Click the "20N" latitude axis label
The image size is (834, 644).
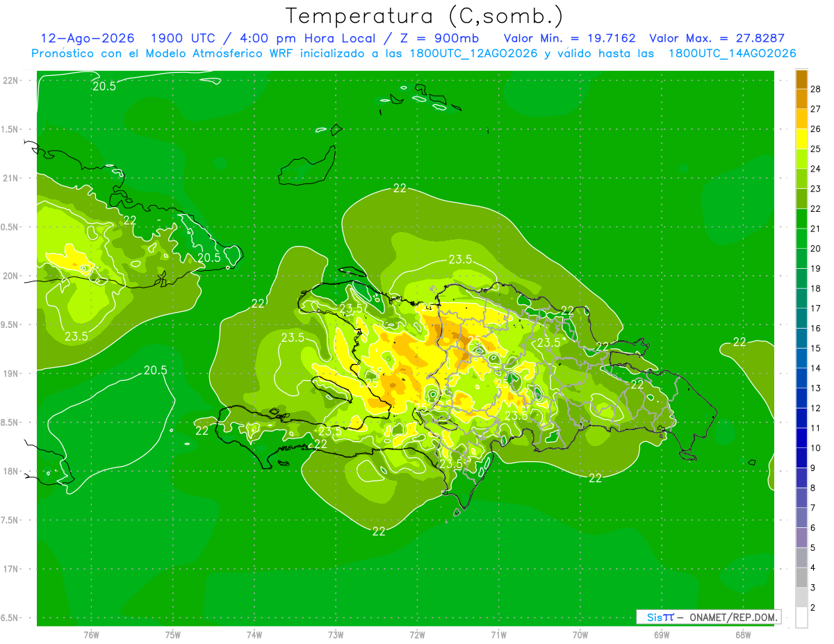(x=12, y=276)
